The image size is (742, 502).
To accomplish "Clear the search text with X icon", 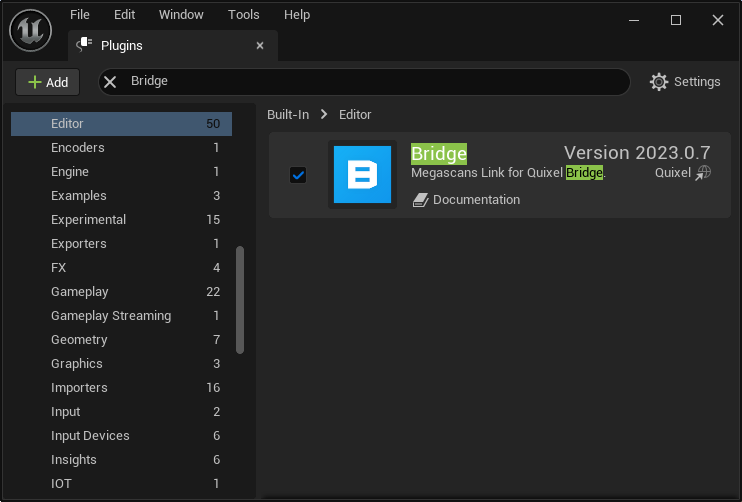I will click(x=111, y=82).
